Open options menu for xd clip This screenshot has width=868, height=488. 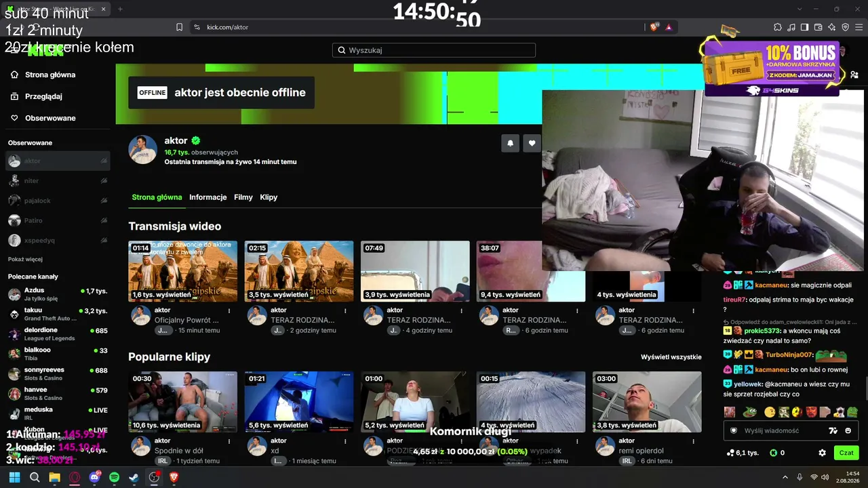coord(345,441)
